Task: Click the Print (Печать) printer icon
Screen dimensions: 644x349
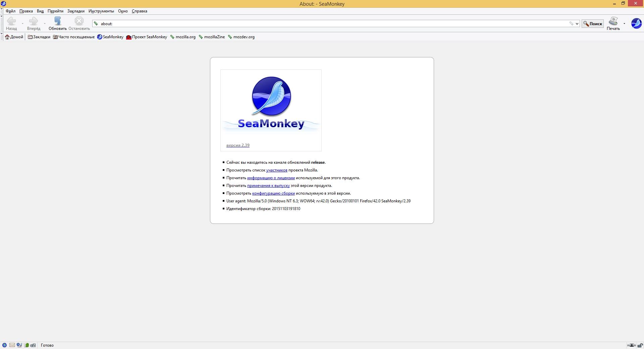Action: tap(613, 21)
